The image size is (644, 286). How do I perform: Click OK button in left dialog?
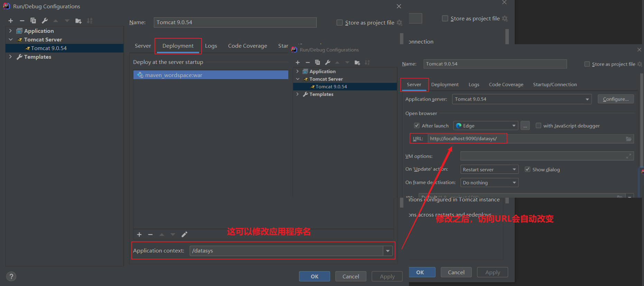315,277
